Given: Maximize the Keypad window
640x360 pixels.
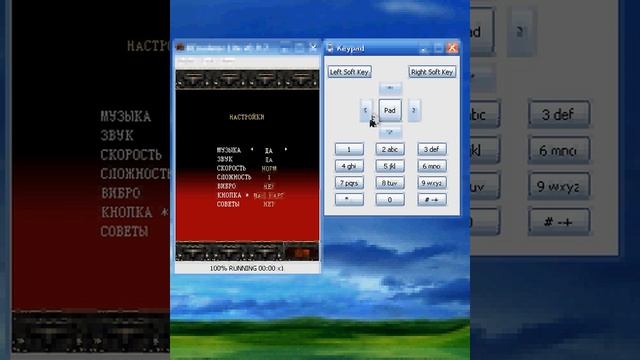Looking at the screenshot, I should 438,48.
